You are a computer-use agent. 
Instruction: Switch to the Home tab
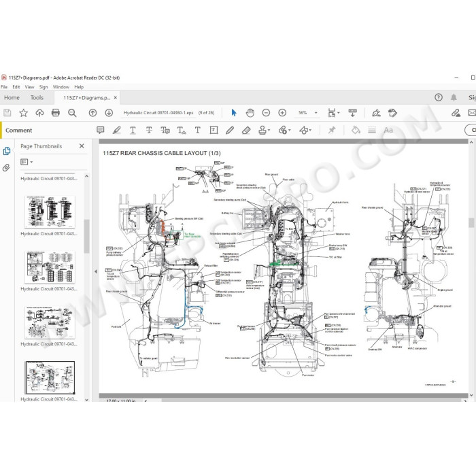click(x=12, y=98)
